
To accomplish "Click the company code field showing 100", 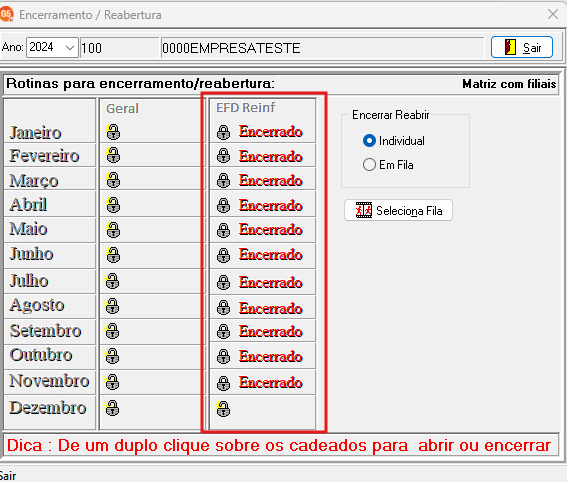I will pyautogui.click(x=120, y=48).
